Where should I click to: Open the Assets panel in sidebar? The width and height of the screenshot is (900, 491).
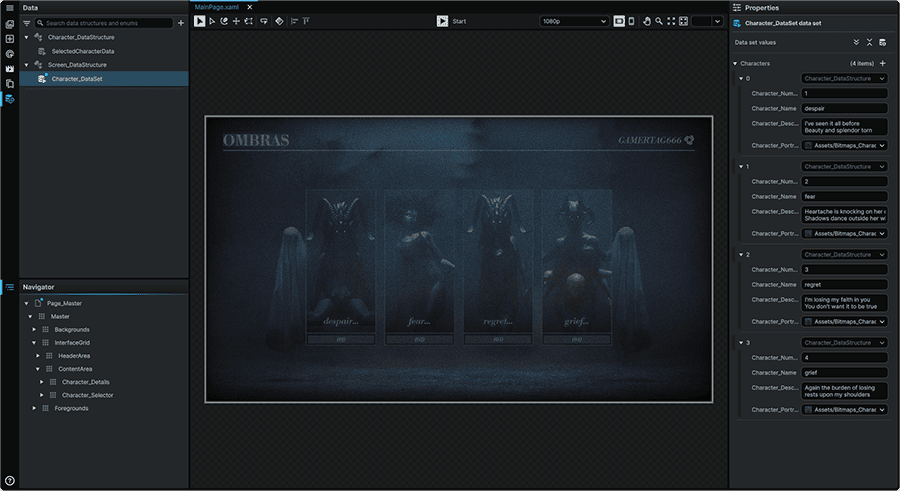(x=9, y=24)
